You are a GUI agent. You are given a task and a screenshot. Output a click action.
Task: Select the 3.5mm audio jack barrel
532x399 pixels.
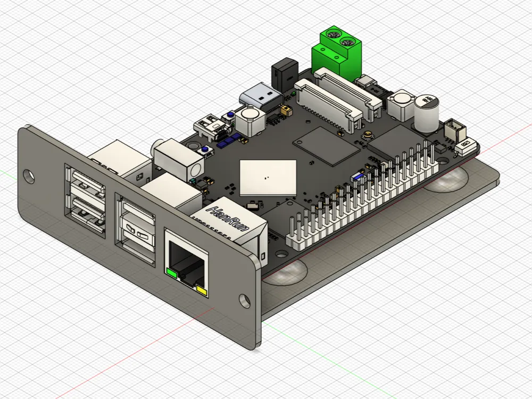[178, 160]
